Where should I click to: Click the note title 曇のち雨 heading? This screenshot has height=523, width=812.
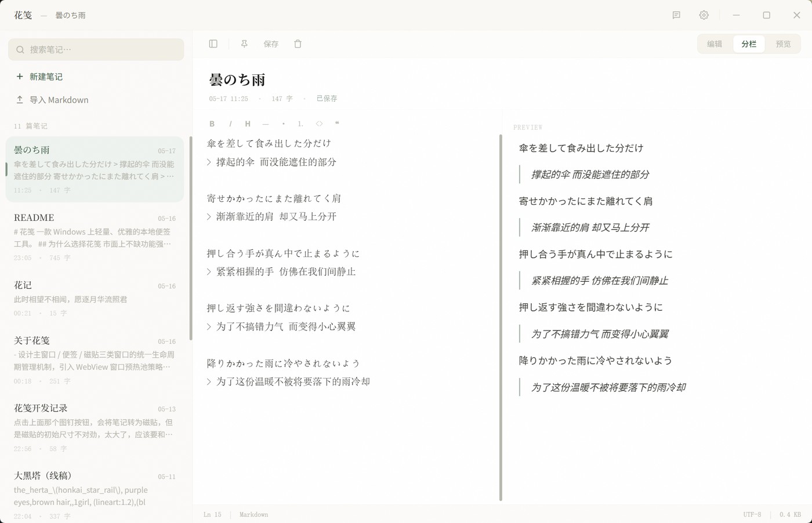point(237,80)
